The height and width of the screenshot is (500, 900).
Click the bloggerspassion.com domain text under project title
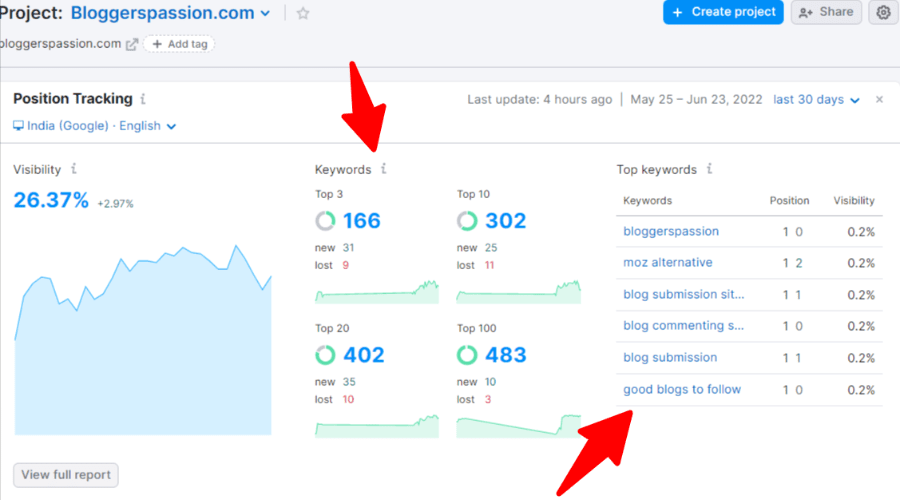tap(60, 44)
